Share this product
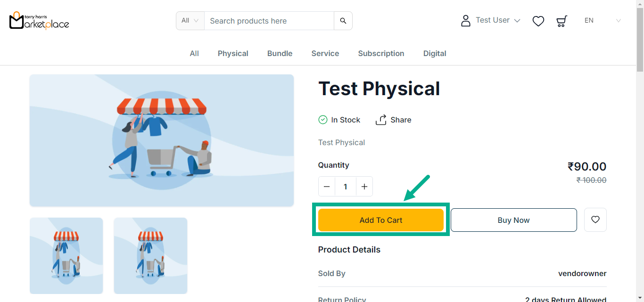The image size is (644, 302). pos(394,120)
